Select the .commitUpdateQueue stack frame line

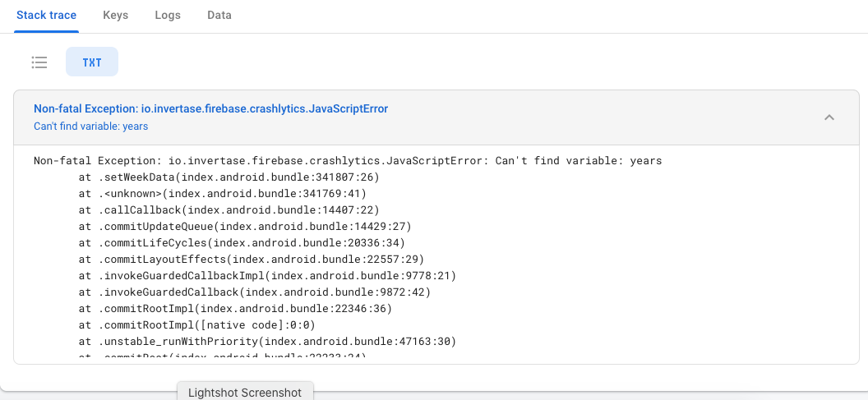(x=245, y=226)
